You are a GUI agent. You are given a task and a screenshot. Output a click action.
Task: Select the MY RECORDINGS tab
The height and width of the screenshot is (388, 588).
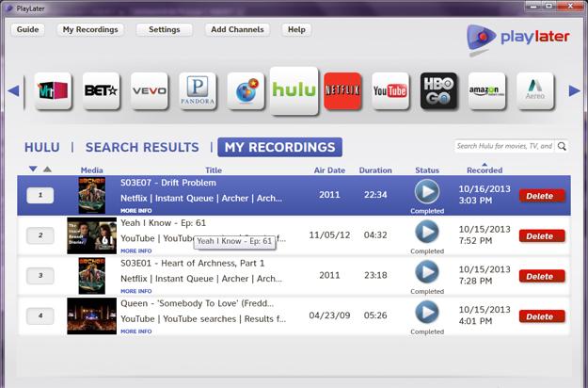(x=279, y=147)
